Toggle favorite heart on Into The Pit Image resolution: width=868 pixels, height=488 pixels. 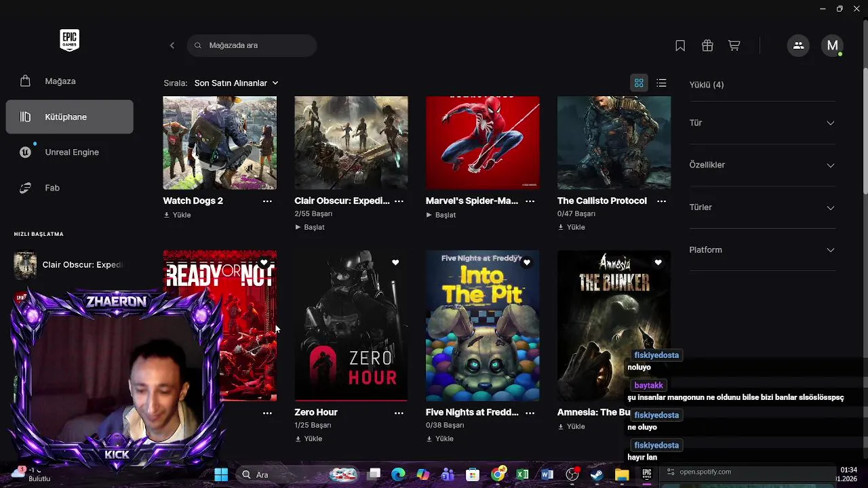(527, 262)
